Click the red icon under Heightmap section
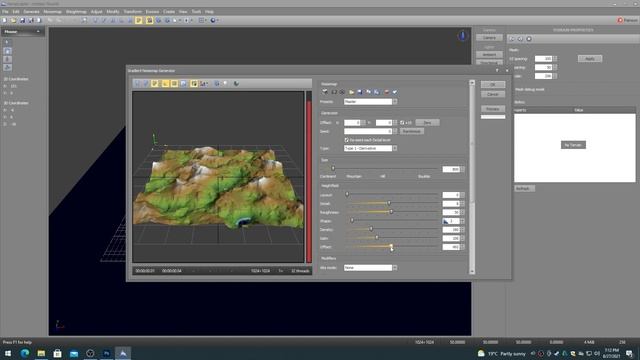The width and height of the screenshot is (640, 360). coord(386,92)
